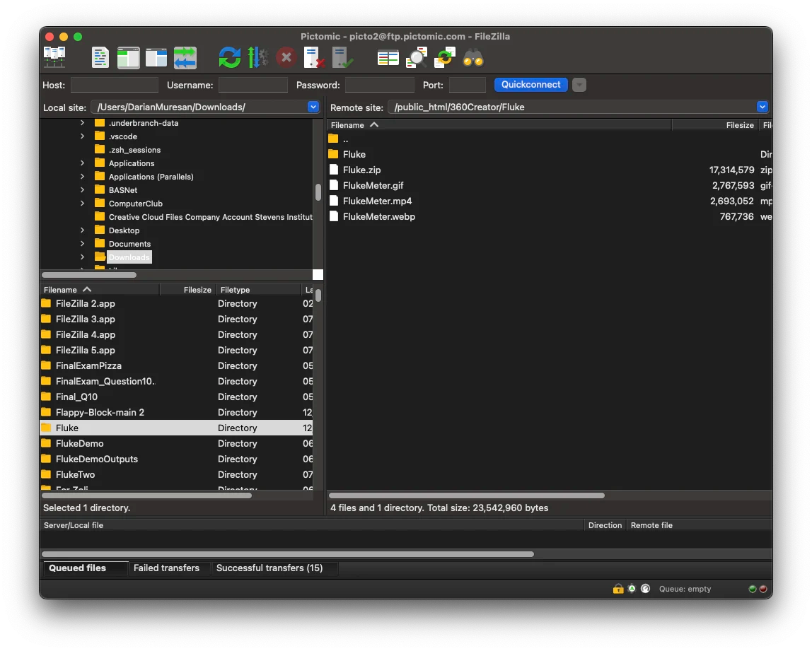Open Local site path dropdown
812x651 pixels.
(313, 107)
